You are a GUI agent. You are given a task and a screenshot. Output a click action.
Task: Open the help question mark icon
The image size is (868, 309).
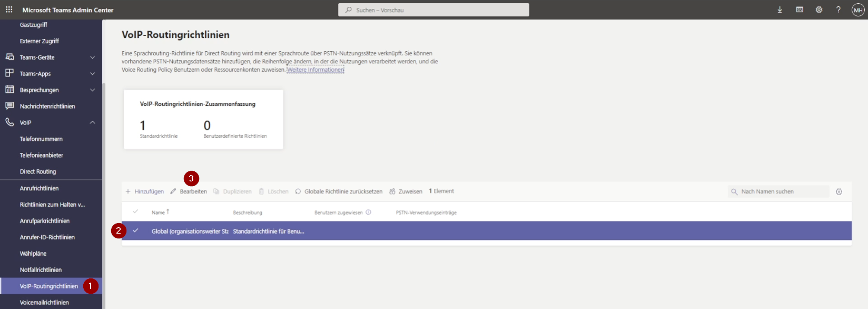point(839,9)
